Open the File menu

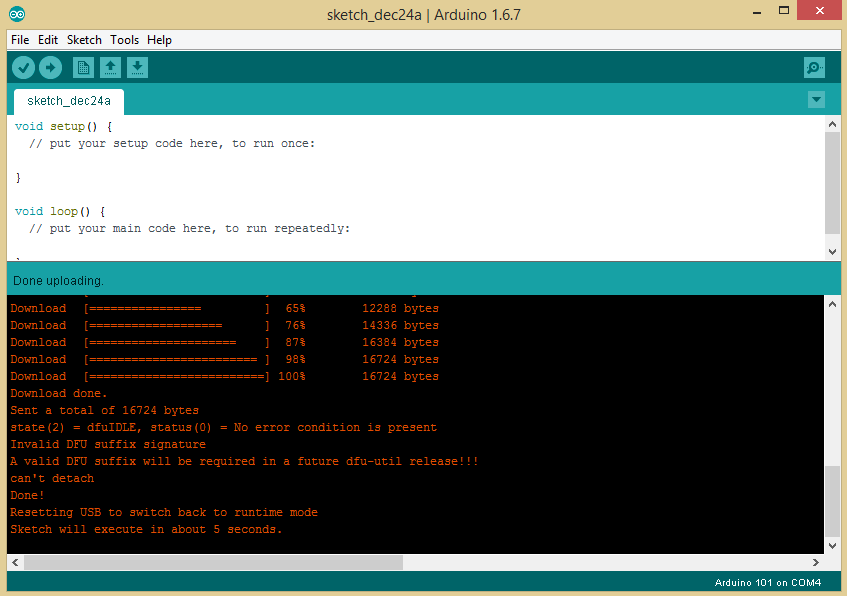pyautogui.click(x=20, y=40)
